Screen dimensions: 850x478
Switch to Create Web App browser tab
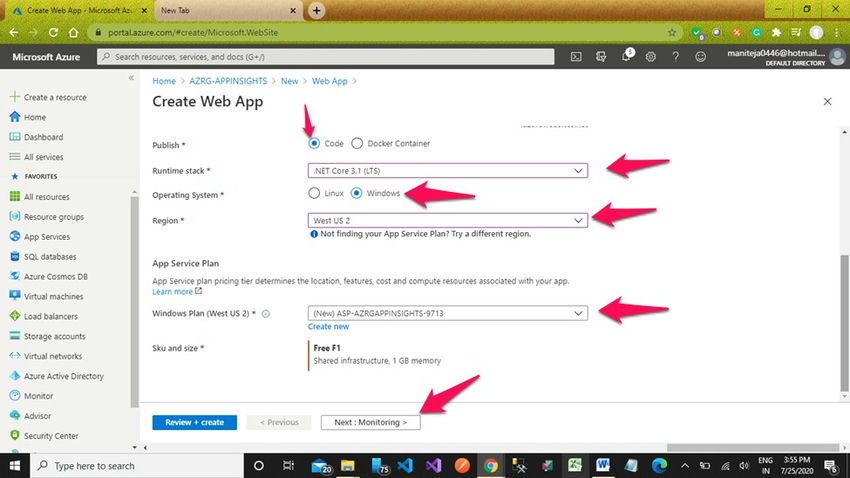click(79, 10)
